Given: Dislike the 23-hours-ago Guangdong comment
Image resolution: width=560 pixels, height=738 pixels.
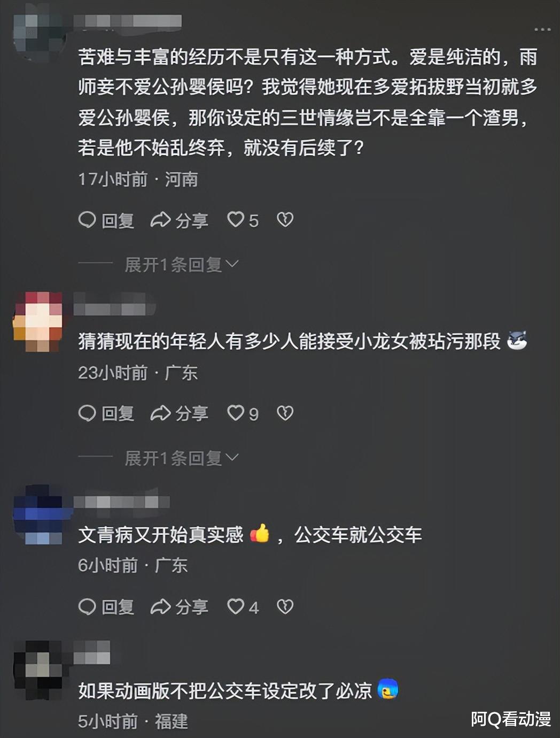Looking at the screenshot, I should [x=285, y=413].
